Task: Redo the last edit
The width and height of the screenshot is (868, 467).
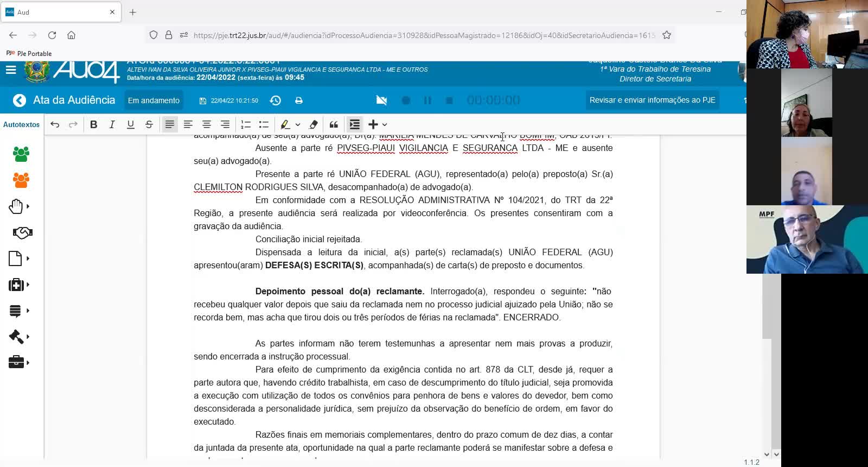Action: tap(73, 125)
